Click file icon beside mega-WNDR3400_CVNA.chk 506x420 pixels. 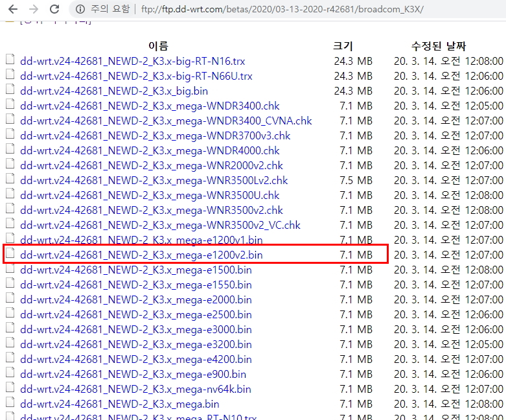(x=10, y=119)
